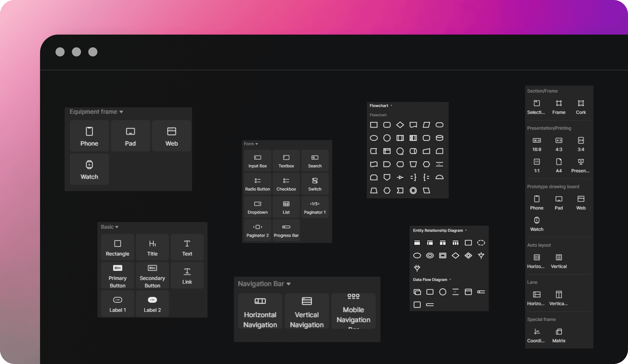The width and height of the screenshot is (628, 364).
Task: Select the Phone equipment frame
Action: pyautogui.click(x=89, y=136)
